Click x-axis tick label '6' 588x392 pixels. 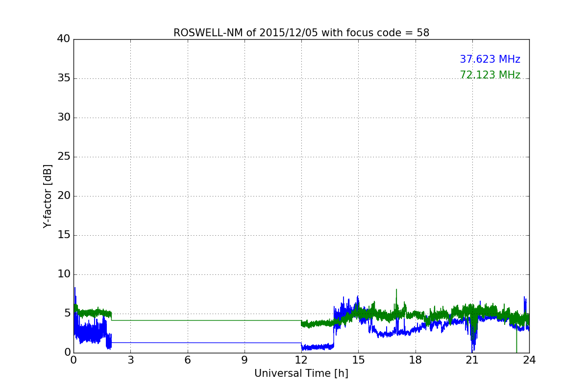[x=188, y=360]
